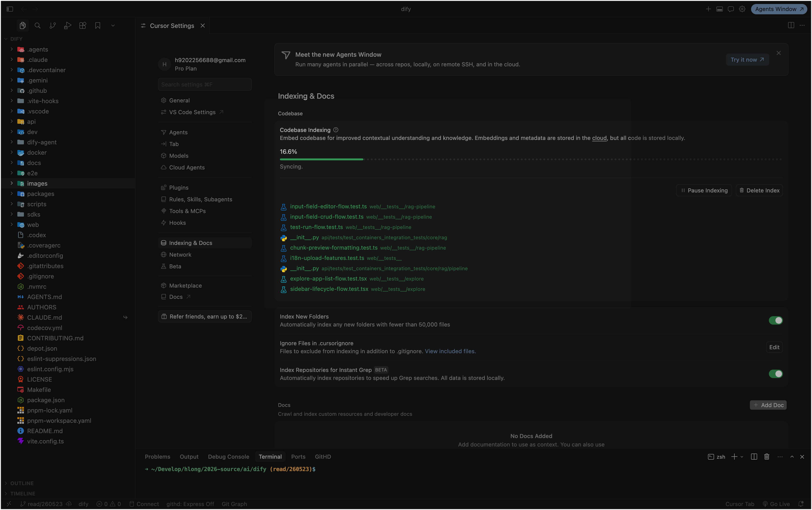Open the Source Control view icon
The height and width of the screenshot is (510, 812).
click(x=53, y=26)
